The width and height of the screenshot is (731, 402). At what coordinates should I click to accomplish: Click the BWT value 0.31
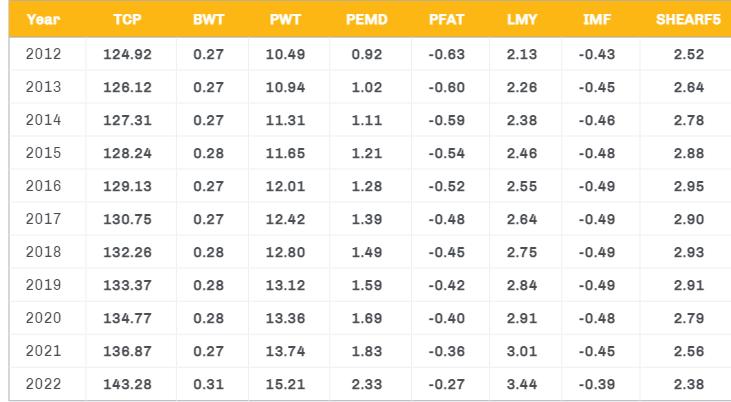coord(206,384)
